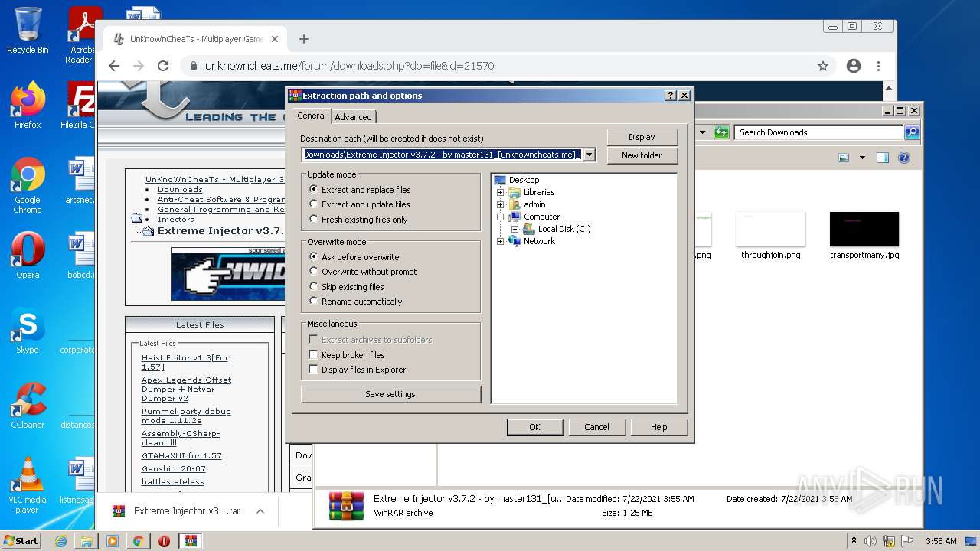Expand the Local Disk (C:) node
The image size is (980, 551).
(x=515, y=229)
